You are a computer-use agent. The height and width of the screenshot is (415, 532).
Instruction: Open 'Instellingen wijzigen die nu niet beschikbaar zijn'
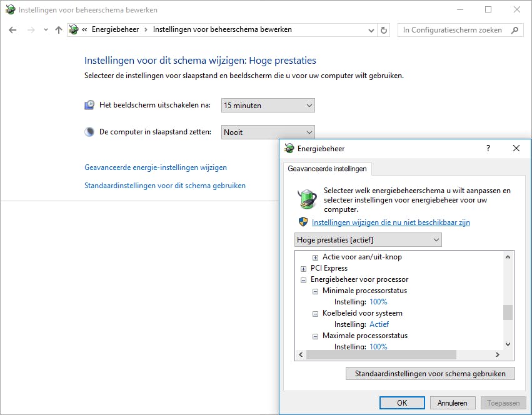pyautogui.click(x=391, y=222)
